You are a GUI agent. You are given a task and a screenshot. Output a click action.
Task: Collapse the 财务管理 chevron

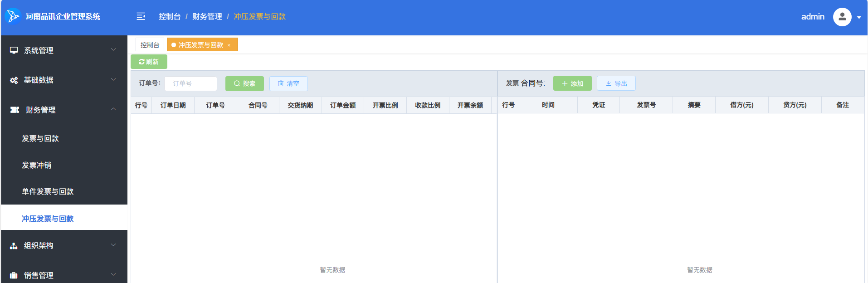tap(113, 109)
